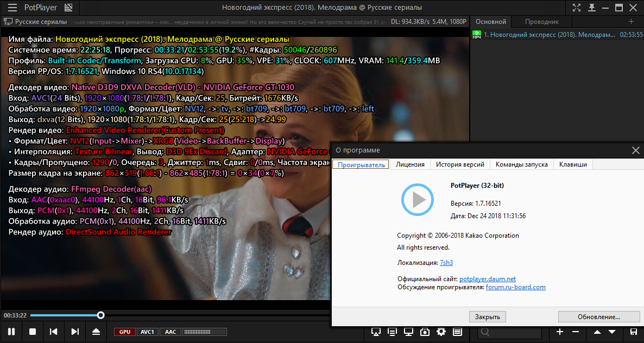Open the PotPlayer hamburger main menu

pos(12,8)
